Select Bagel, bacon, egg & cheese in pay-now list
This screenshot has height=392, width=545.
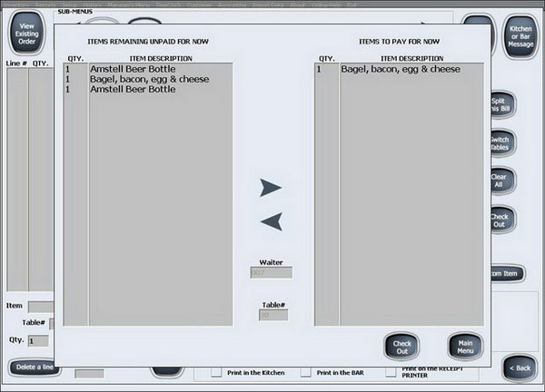pos(399,69)
